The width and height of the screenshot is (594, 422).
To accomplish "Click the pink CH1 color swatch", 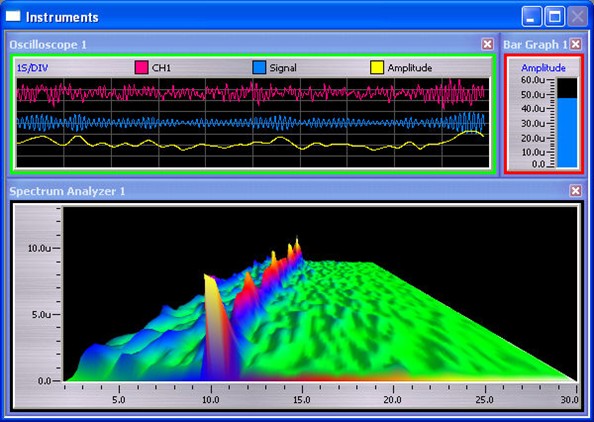I will [x=142, y=68].
